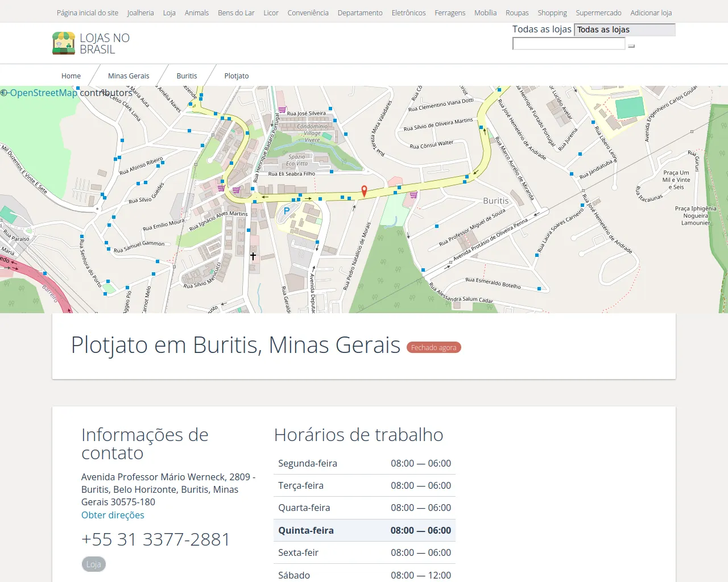Click the blue parking P icon on the map
This screenshot has height=582, width=728.
pyautogui.click(x=287, y=211)
